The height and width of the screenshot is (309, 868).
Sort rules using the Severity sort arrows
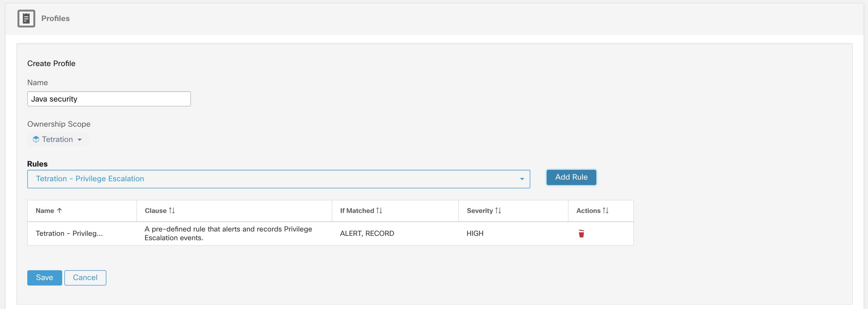pos(499,210)
